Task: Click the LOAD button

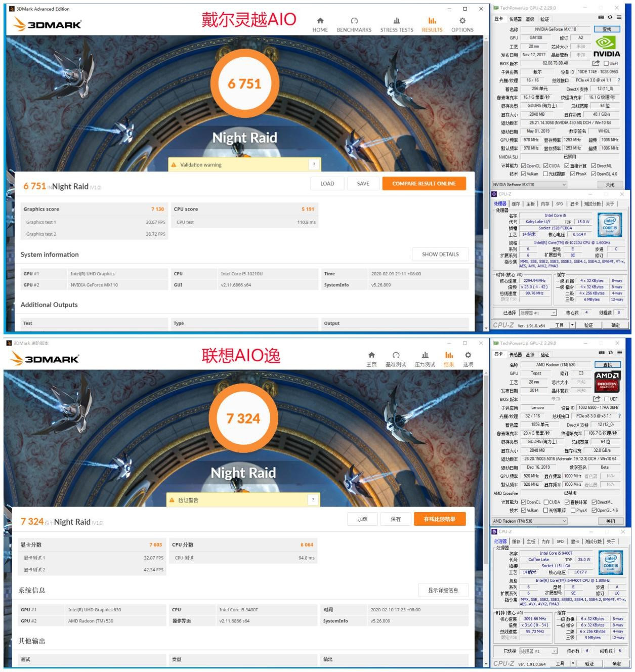Action: 327,184
